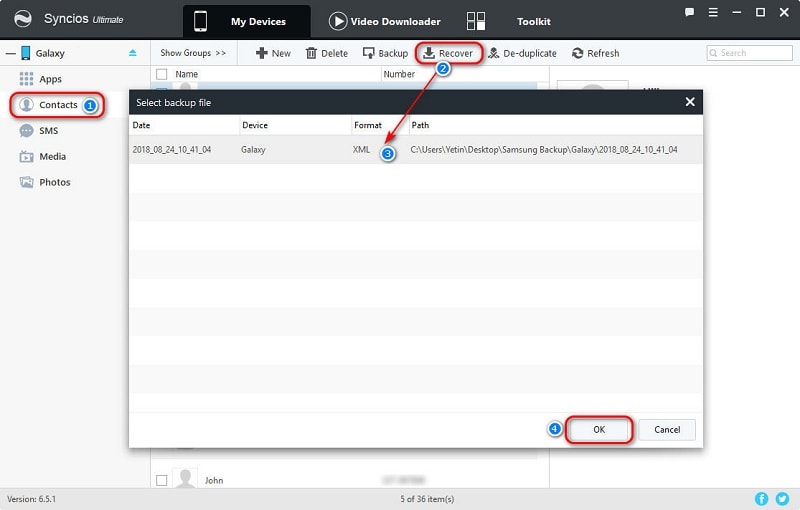
Task: Open Media in the sidebar
Action: 53,157
